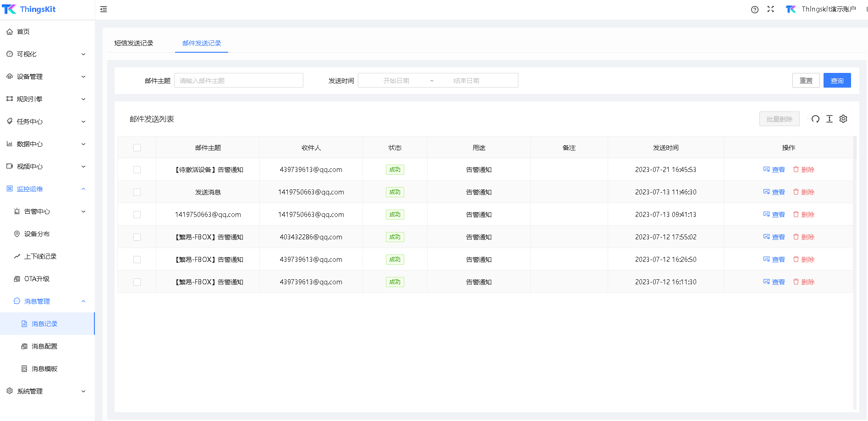Open table density setting icon
This screenshot has height=421, width=868.
(x=829, y=119)
